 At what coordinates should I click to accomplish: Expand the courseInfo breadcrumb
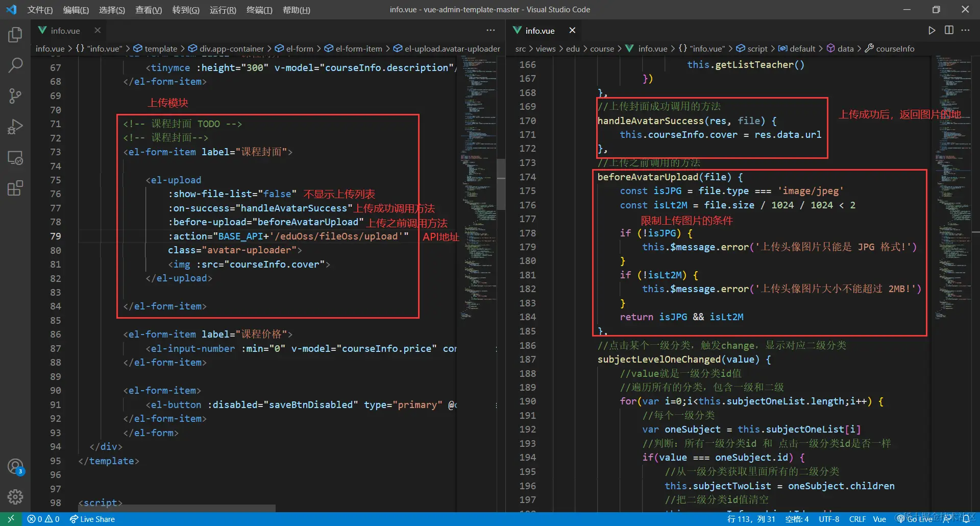890,49
